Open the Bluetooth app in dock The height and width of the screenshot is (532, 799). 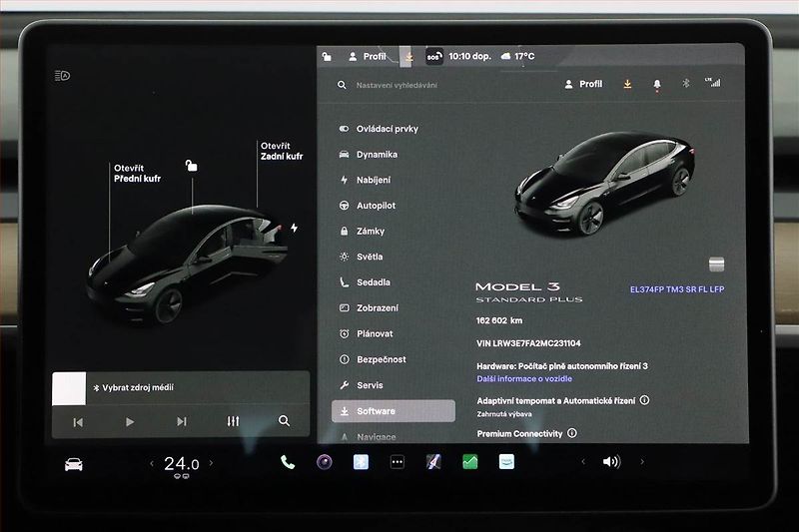click(x=361, y=462)
